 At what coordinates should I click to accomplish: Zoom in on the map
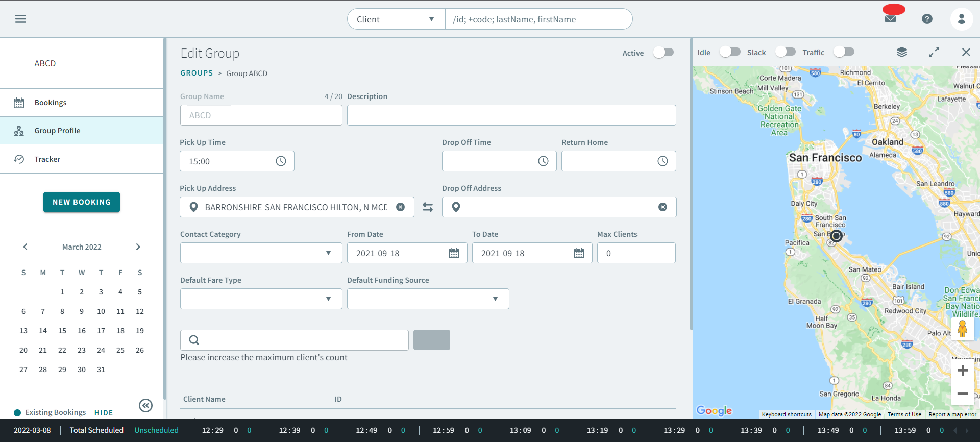point(963,371)
